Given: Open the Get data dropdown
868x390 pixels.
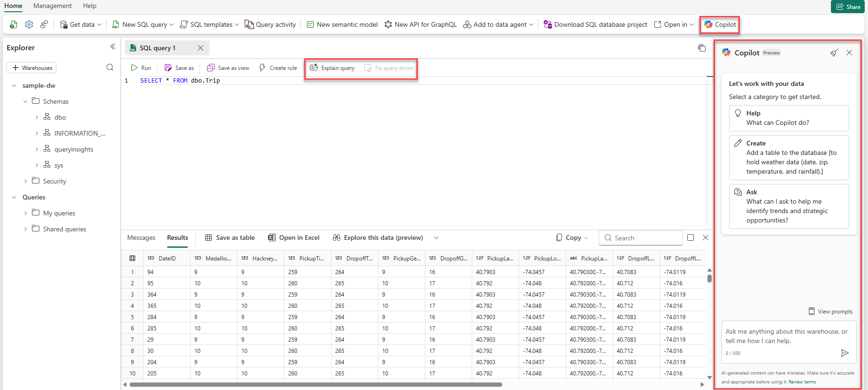Looking at the screenshot, I should tap(81, 24).
